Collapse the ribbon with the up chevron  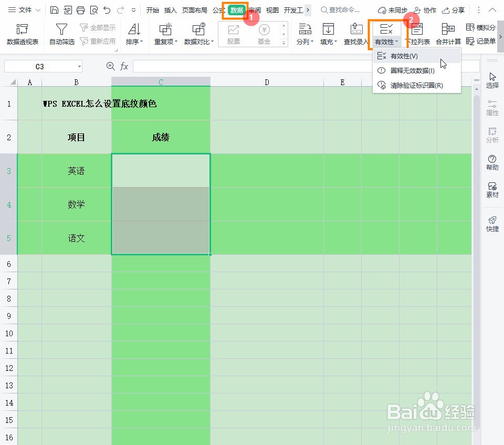(x=492, y=11)
